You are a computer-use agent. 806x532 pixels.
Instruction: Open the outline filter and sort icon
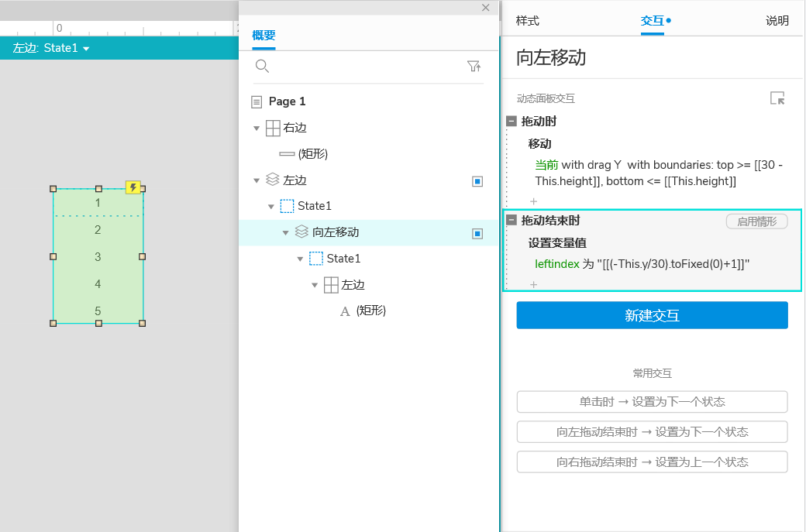(474, 67)
